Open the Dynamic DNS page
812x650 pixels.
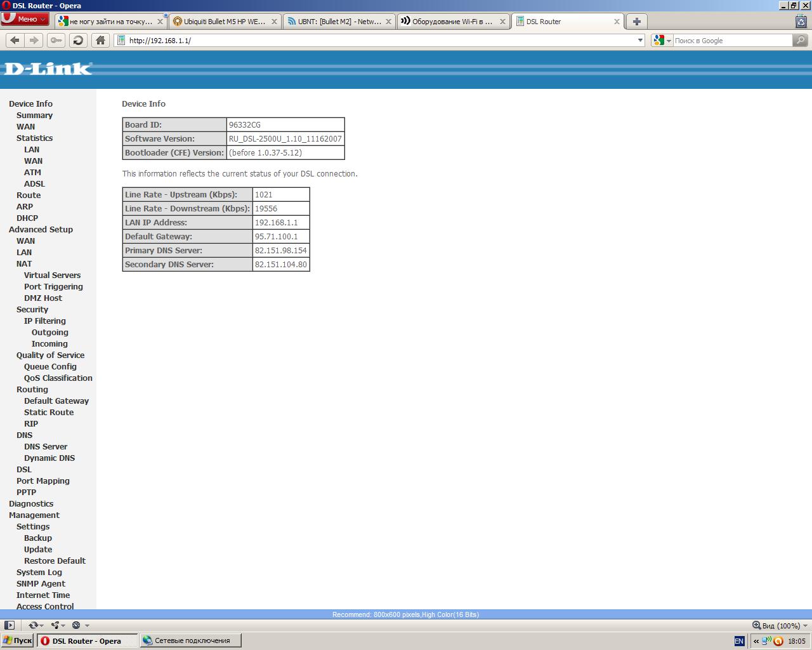pos(49,458)
